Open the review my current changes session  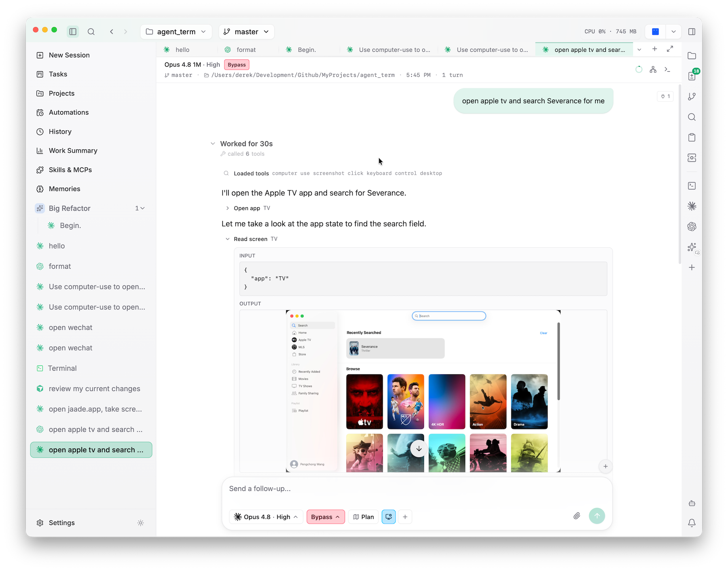(x=91, y=388)
